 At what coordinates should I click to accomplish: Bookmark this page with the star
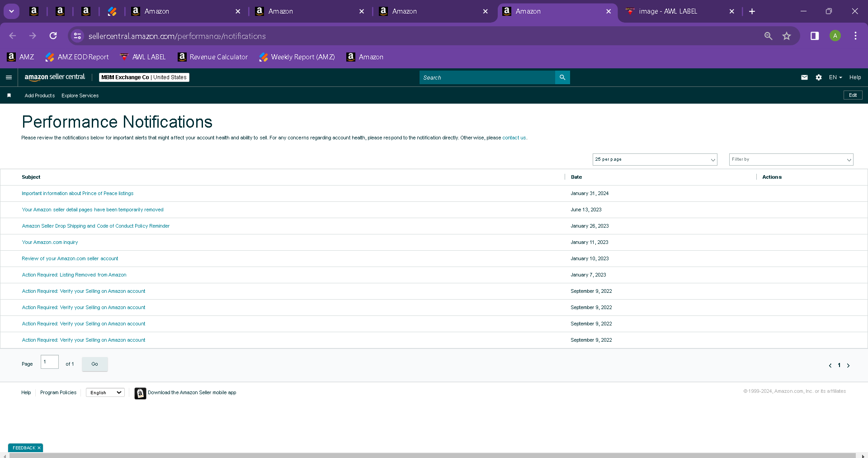tap(787, 36)
